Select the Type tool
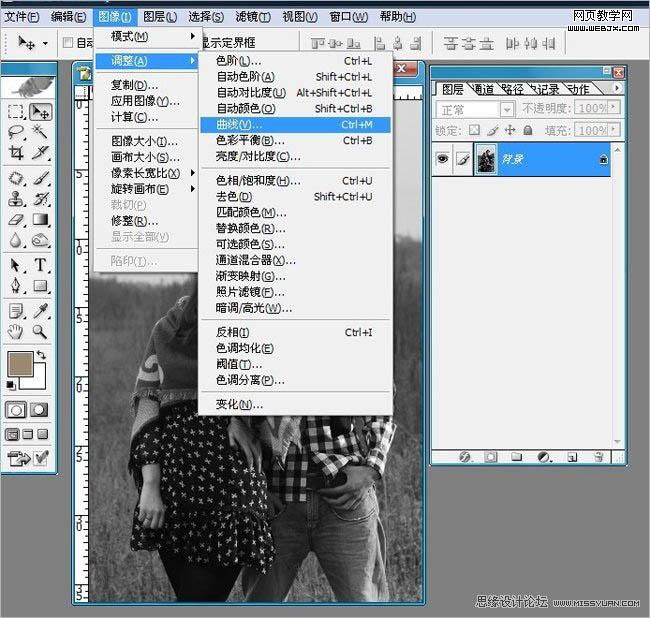The height and width of the screenshot is (618, 650). click(41, 265)
